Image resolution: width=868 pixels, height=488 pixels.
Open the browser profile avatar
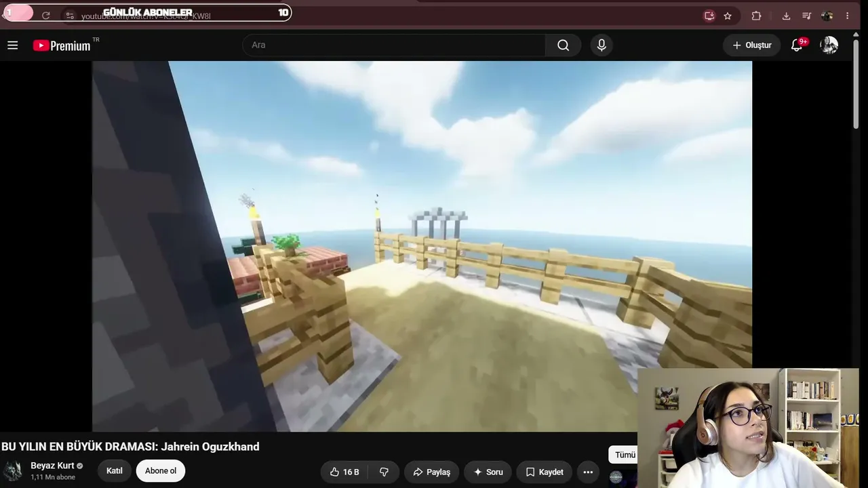[x=827, y=16]
